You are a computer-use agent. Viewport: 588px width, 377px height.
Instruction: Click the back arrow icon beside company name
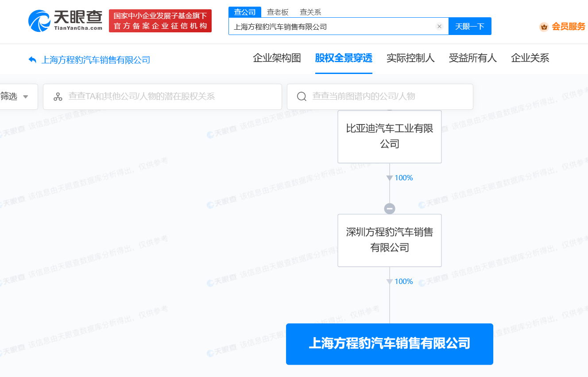coord(32,60)
